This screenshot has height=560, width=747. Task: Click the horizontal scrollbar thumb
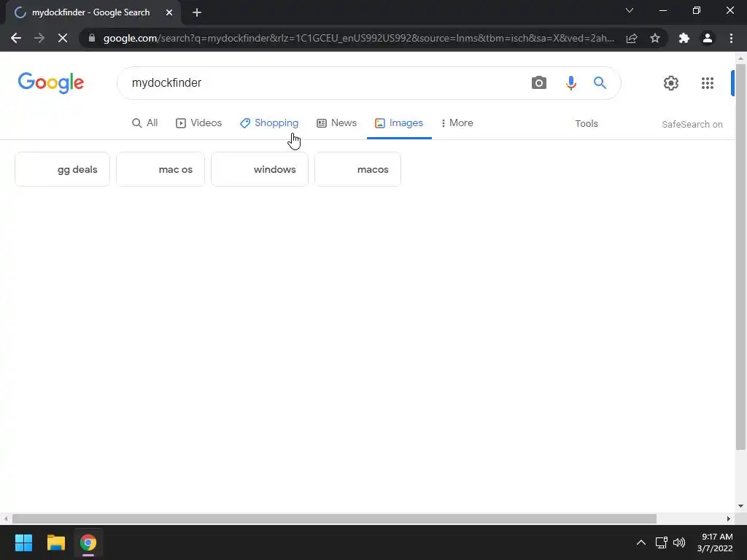334,518
